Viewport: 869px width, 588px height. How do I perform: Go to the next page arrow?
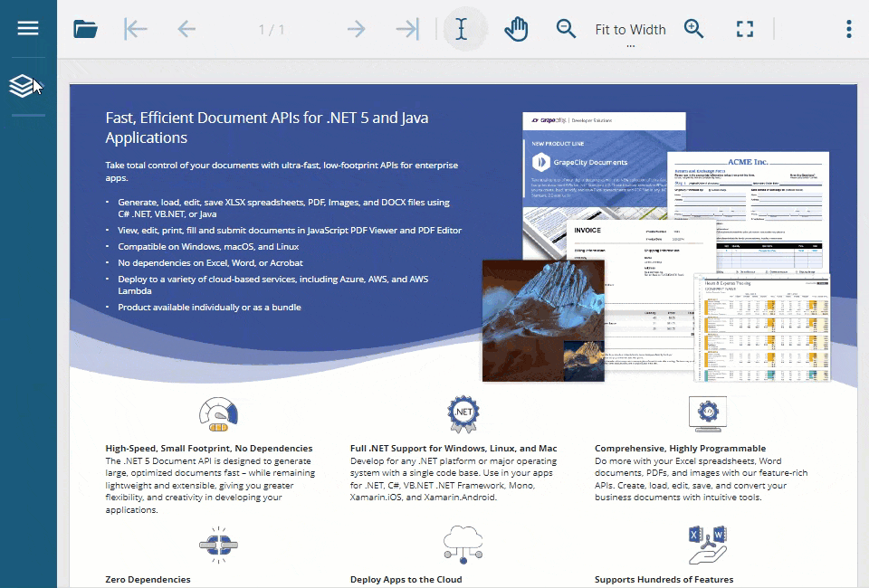[356, 29]
